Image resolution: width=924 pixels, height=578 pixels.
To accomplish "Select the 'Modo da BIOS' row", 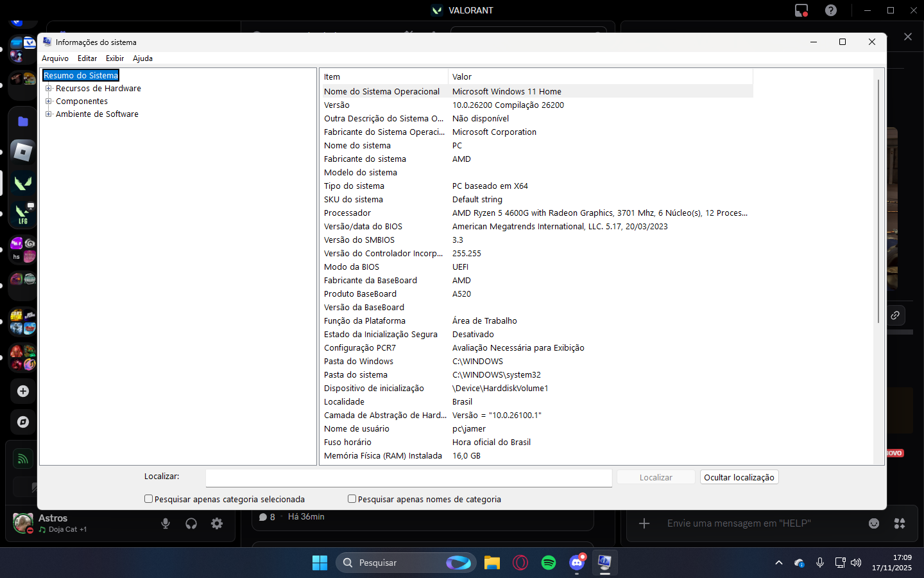I will pyautogui.click(x=536, y=267).
